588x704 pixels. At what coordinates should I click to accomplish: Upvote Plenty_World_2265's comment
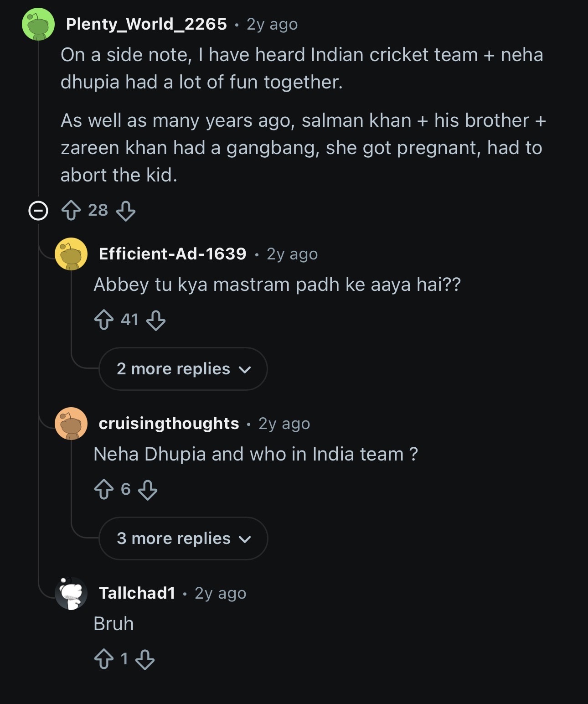(71, 211)
